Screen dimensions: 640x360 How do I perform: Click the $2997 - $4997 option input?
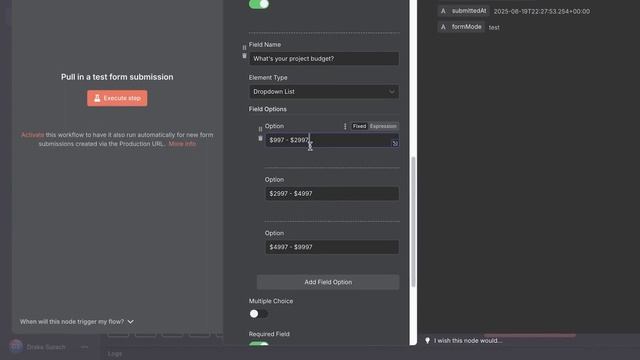coord(332,193)
